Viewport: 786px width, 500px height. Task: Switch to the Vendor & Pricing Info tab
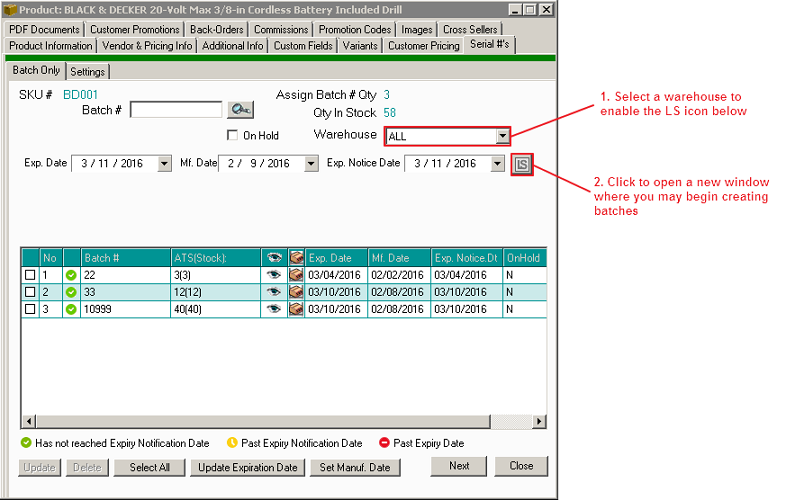point(147,46)
